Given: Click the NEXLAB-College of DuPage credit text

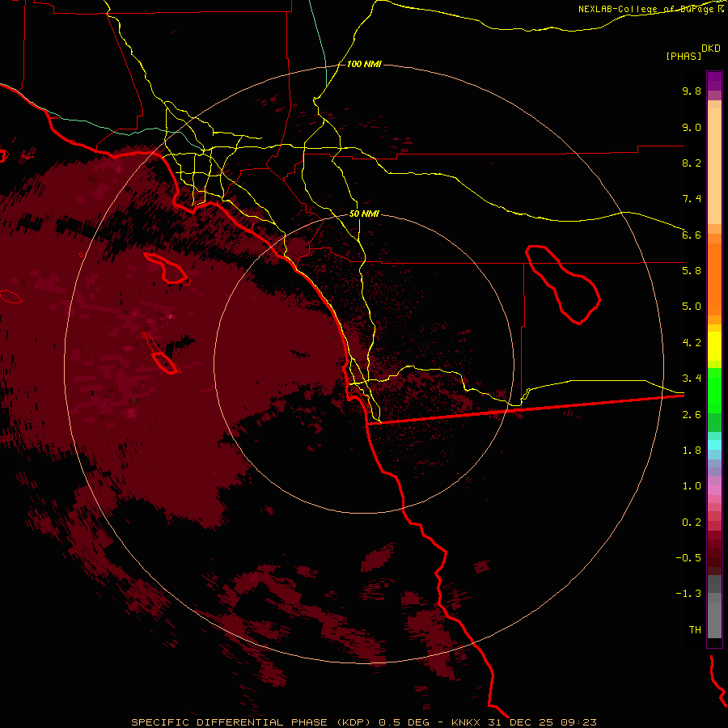Looking at the screenshot, I should pyautogui.click(x=650, y=9).
